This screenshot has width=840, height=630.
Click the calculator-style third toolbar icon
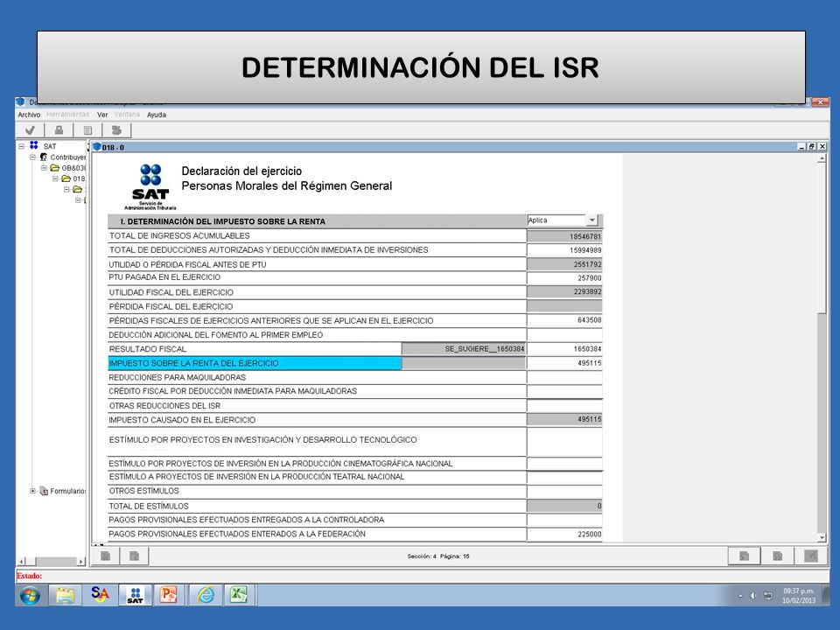(x=87, y=130)
